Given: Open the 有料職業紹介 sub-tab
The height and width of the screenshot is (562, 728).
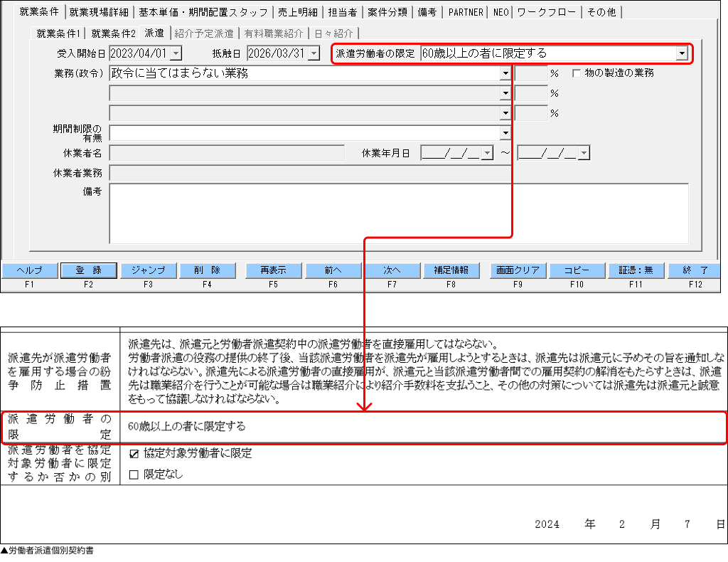Looking at the screenshot, I should click(274, 33).
